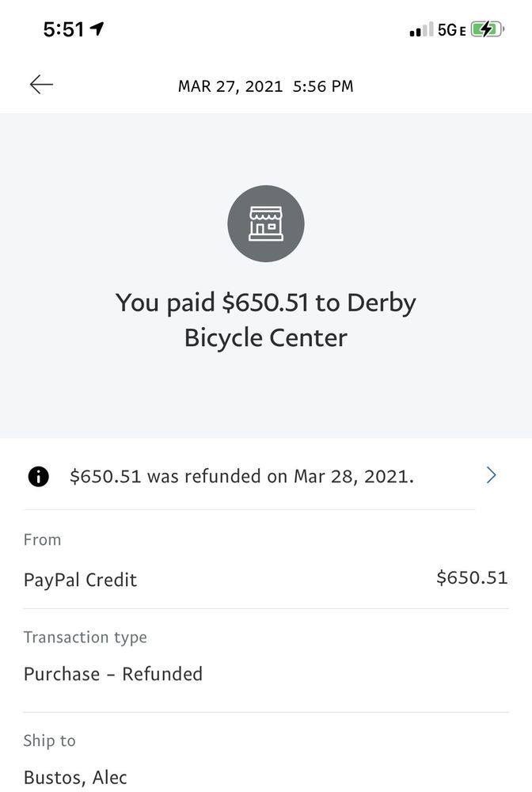Tap the refund info circle icon
The height and width of the screenshot is (792, 532).
tap(38, 476)
